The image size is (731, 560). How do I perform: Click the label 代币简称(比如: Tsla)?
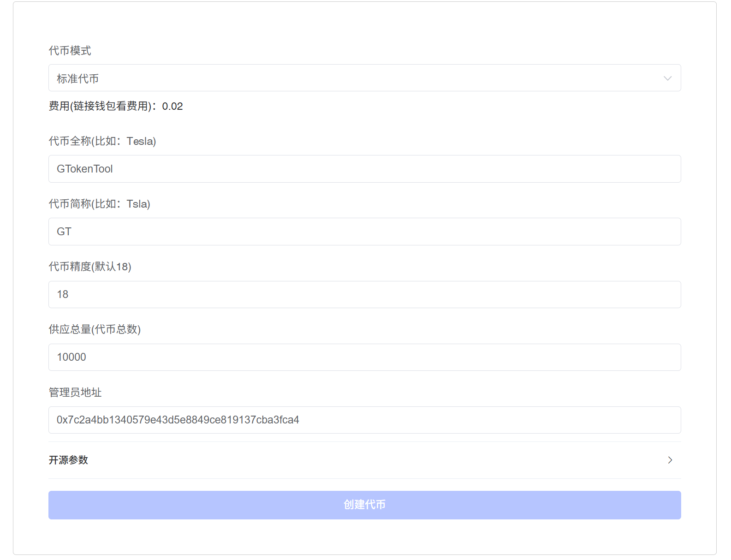pyautogui.click(x=100, y=204)
